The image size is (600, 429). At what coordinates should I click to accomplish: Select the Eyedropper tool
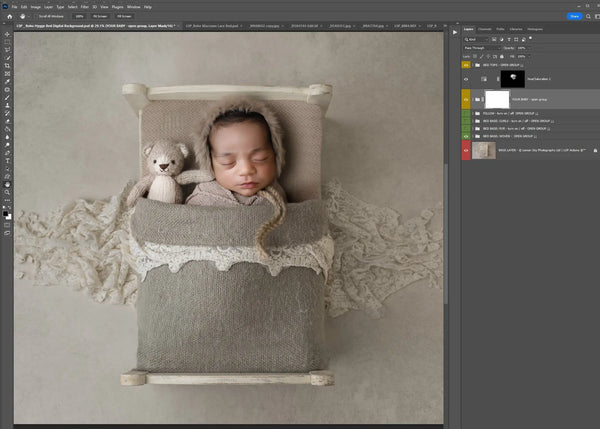tap(7, 81)
